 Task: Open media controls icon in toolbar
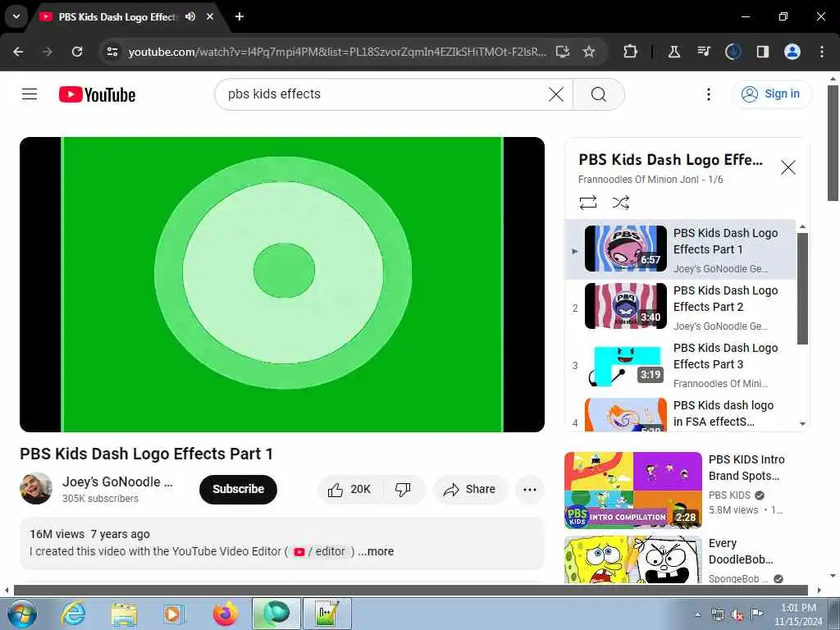703,52
